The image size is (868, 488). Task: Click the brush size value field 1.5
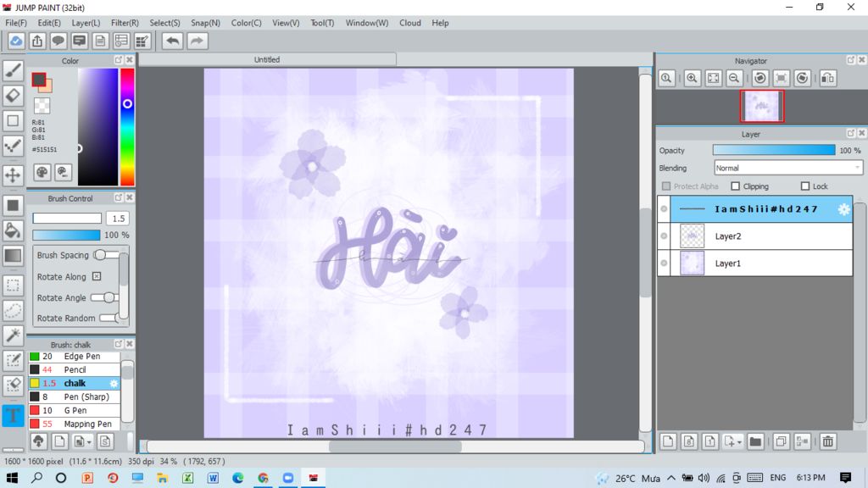pos(118,219)
